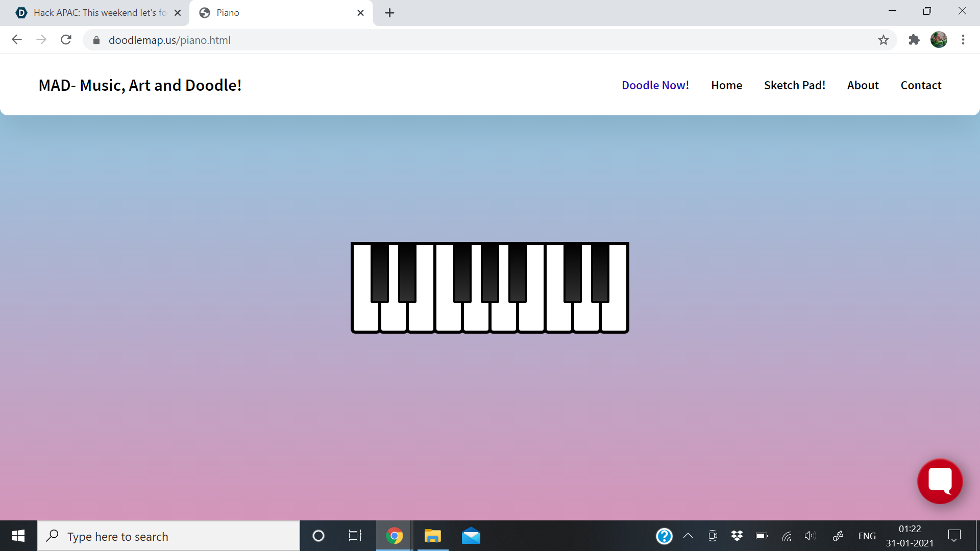Switch to the Hack APAC tab
The width and height of the screenshot is (980, 551).
tap(100, 13)
